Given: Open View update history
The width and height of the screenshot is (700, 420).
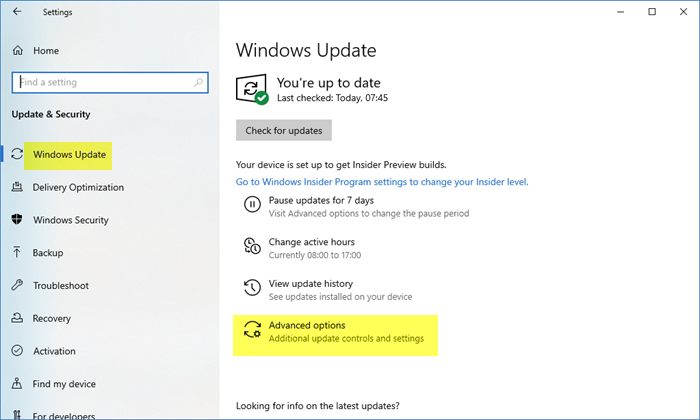Looking at the screenshot, I should click(311, 283).
